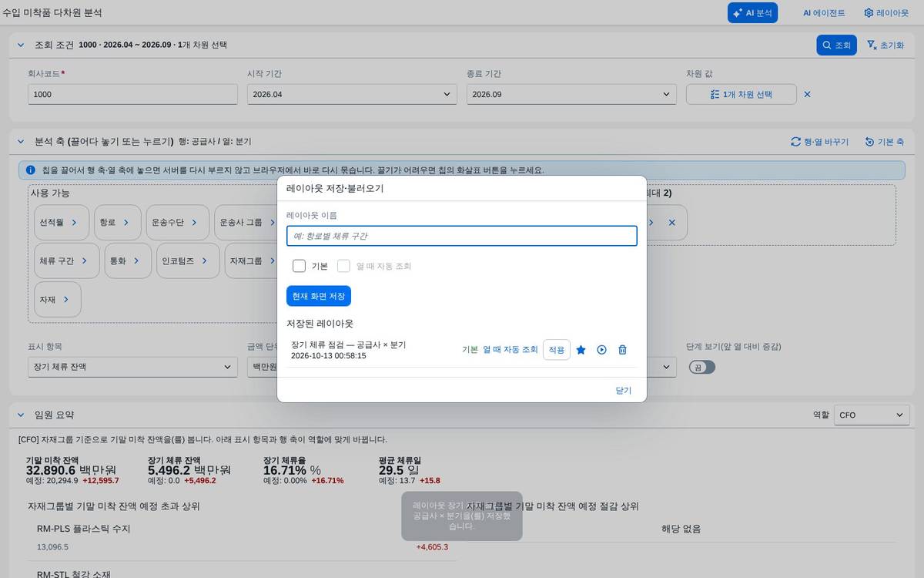Image resolution: width=924 pixels, height=578 pixels.
Task: Select the 자재그룹 chip
Action: (x=251, y=260)
